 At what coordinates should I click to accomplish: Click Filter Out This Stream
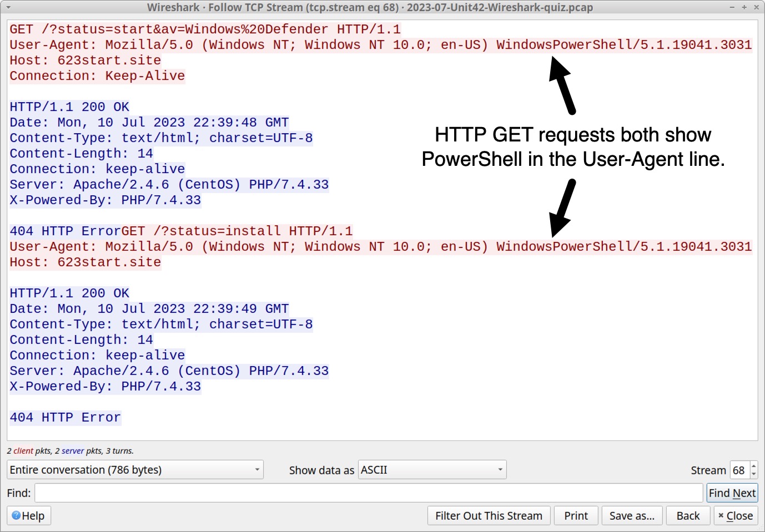(489, 515)
